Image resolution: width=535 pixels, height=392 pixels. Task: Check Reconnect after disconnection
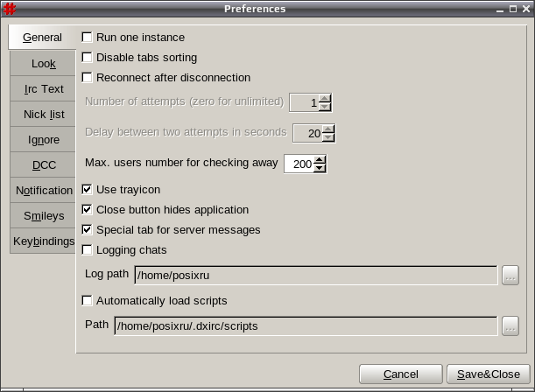(x=87, y=77)
